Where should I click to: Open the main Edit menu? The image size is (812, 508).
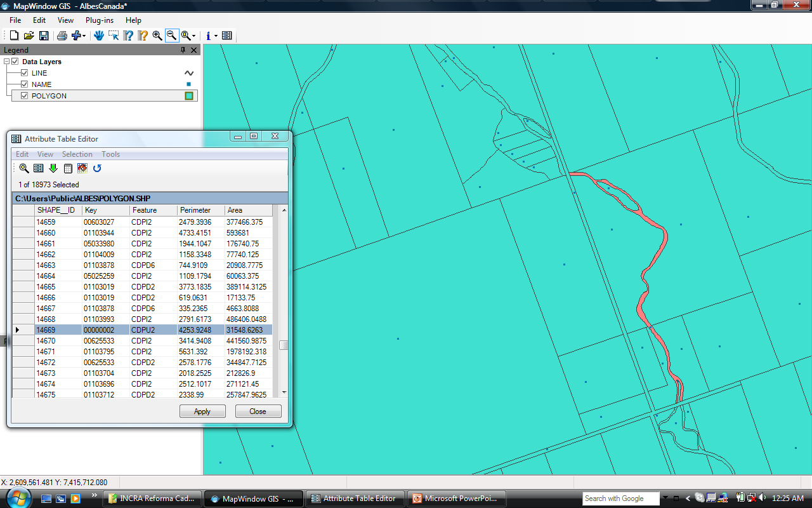(x=39, y=20)
